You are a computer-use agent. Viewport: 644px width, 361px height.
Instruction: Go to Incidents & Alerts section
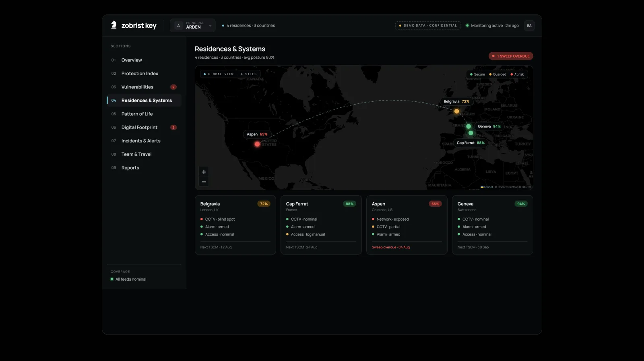pos(144,141)
